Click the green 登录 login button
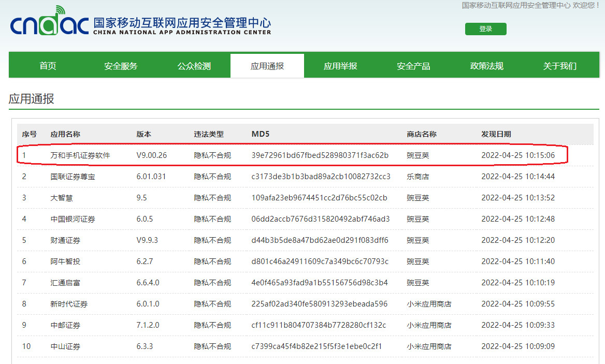 485,29
